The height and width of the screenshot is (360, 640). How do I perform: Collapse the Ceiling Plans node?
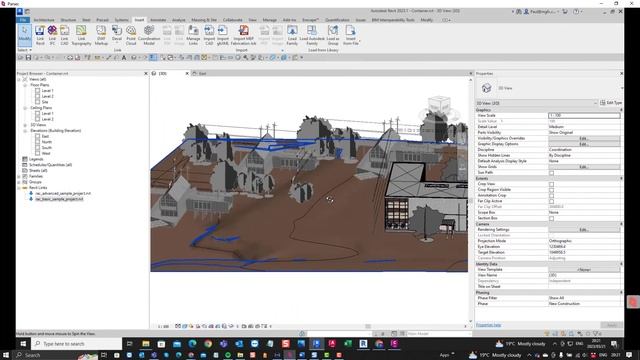coord(25,108)
